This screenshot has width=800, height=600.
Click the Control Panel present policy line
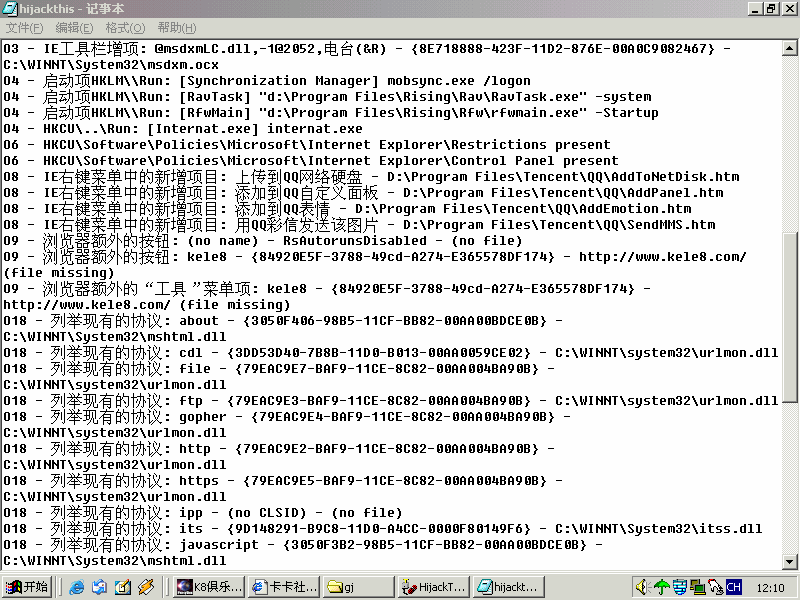[311, 161]
